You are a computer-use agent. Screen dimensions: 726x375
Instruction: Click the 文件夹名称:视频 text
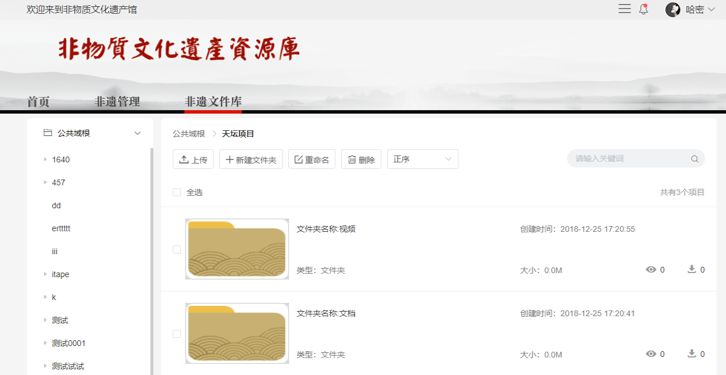(x=326, y=229)
